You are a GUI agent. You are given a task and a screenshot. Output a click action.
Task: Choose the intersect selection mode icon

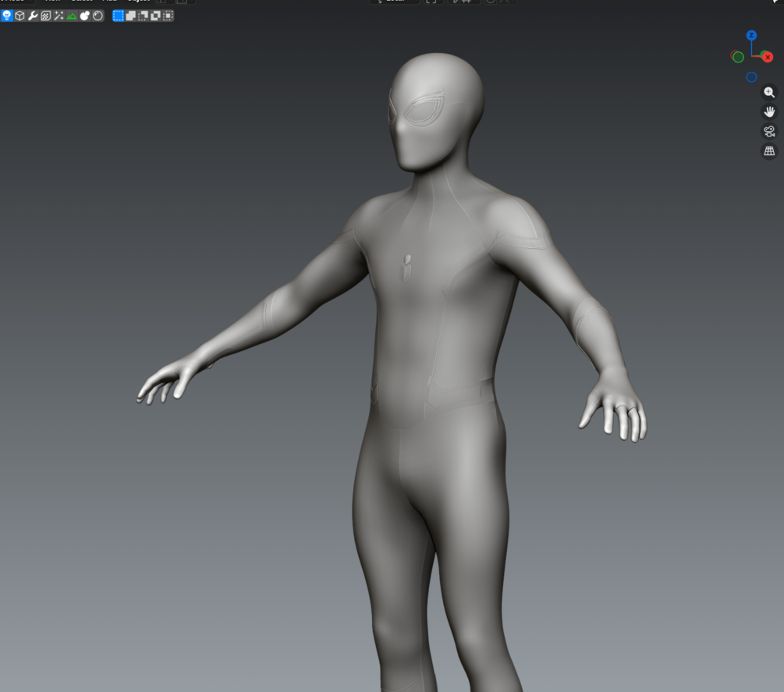(168, 16)
